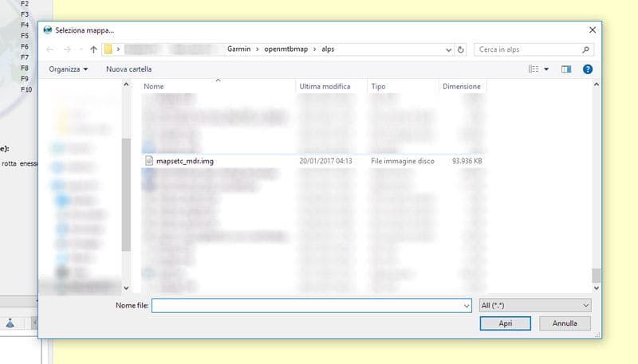Navigate forward with the right arrow

click(67, 49)
